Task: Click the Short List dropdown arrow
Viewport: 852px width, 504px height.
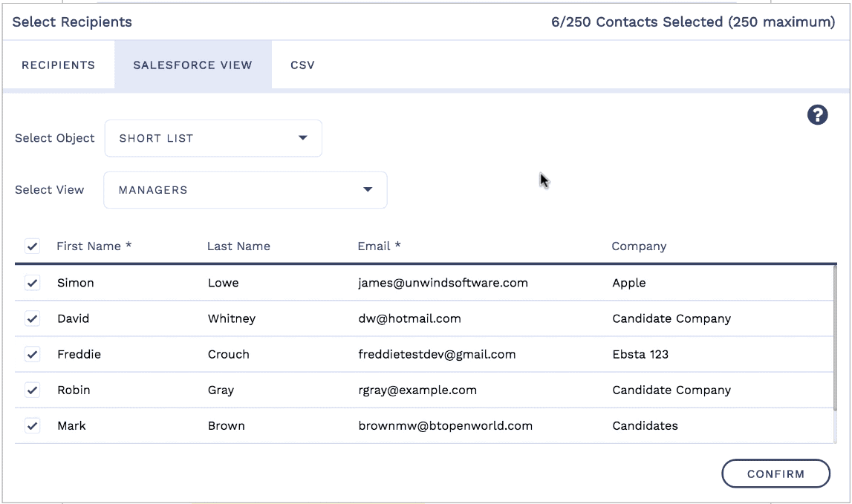Action: click(302, 138)
